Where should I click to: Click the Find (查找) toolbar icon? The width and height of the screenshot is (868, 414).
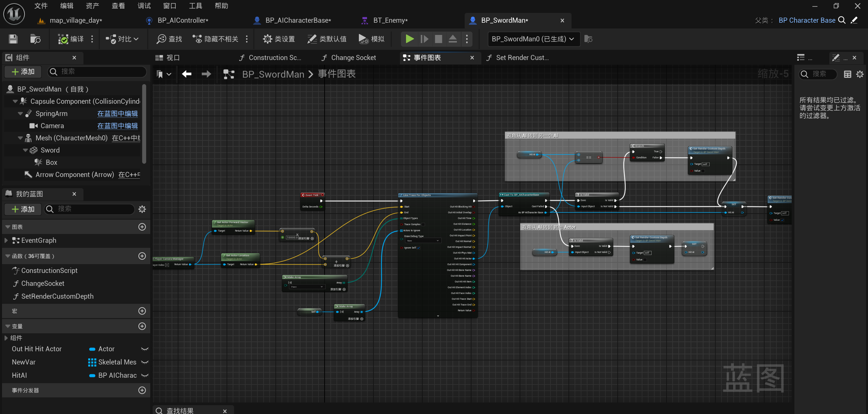(x=169, y=39)
